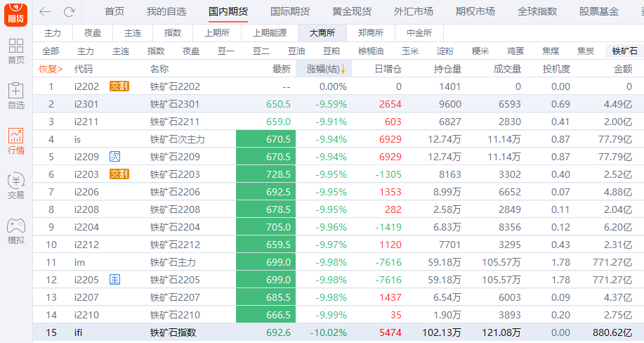Screen dimensions: 644x343
Task: Open the 自选 watchlist sidebar icon
Action: coord(15,96)
